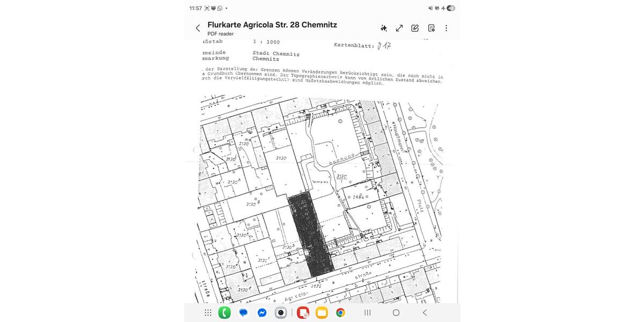This screenshot has height=322, width=644.
Task: Tap the muted sound status icon
Action: pyautogui.click(x=430, y=8)
